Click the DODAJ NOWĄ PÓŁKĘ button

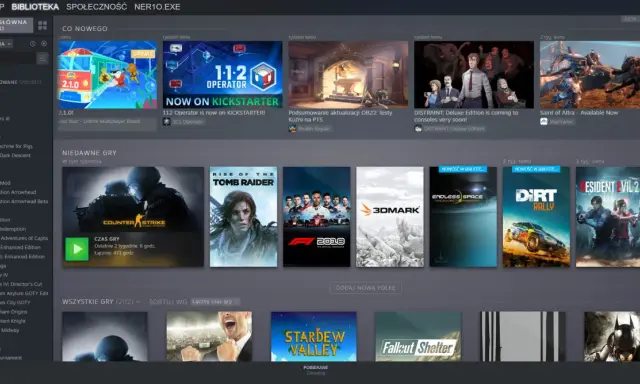click(x=365, y=288)
